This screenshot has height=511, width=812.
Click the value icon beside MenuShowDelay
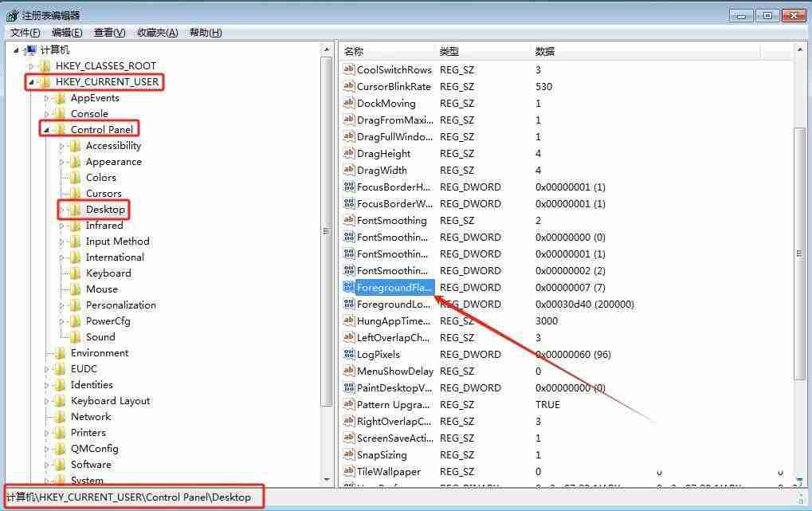pyautogui.click(x=348, y=371)
